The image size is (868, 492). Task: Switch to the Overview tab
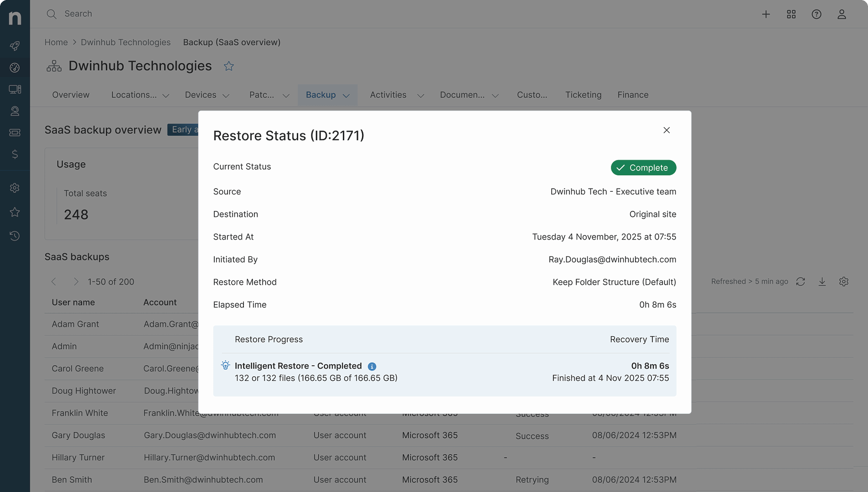[x=71, y=95]
